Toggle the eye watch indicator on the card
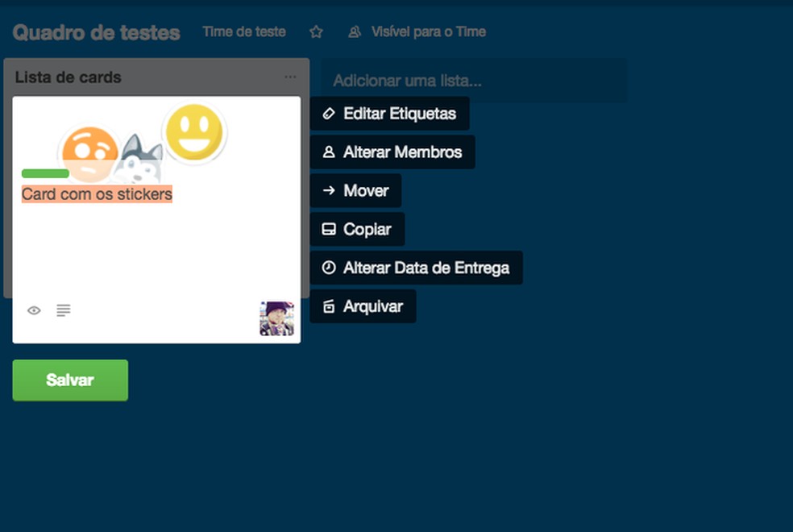Screen dimensions: 793x532 (x=34, y=310)
